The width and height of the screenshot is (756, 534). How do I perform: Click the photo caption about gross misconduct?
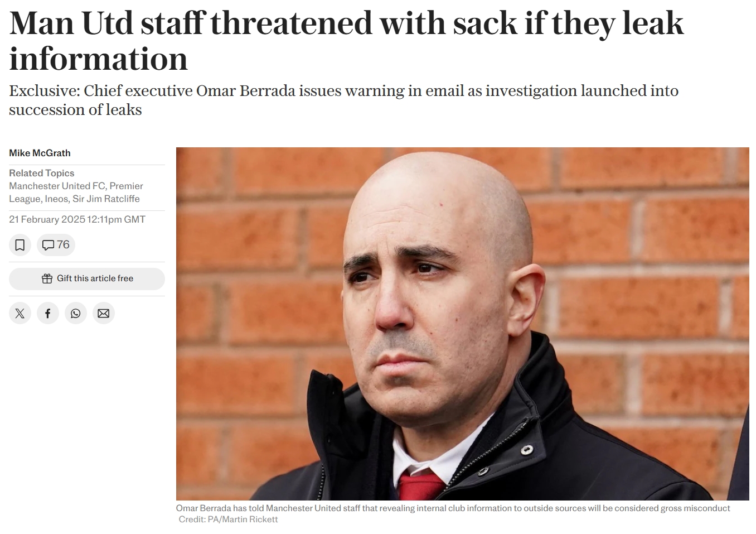[453, 508]
